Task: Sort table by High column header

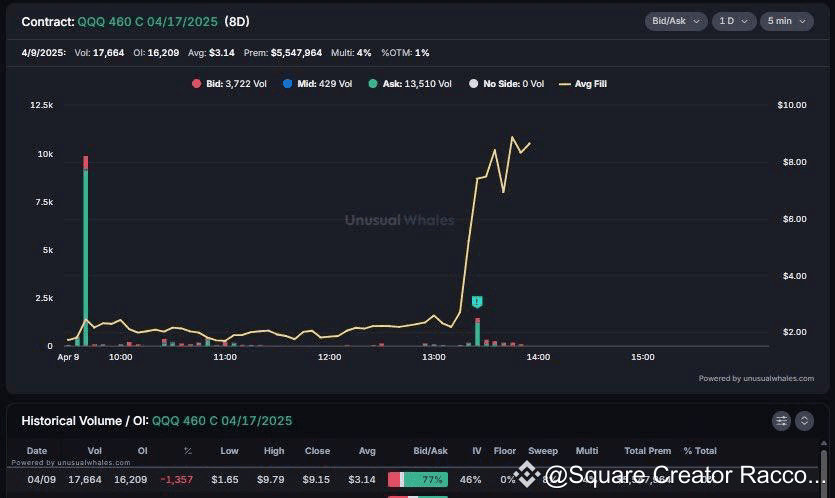Action: coord(274,451)
